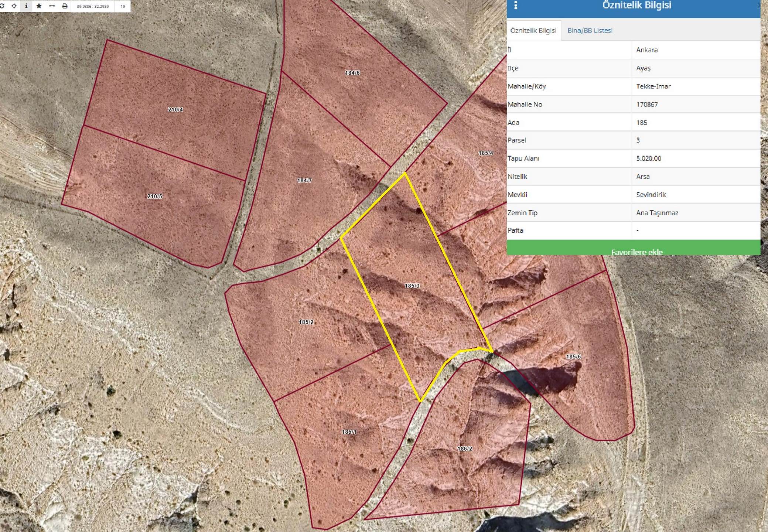Click the zoom level value 19
768x532 pixels.
click(x=123, y=6)
